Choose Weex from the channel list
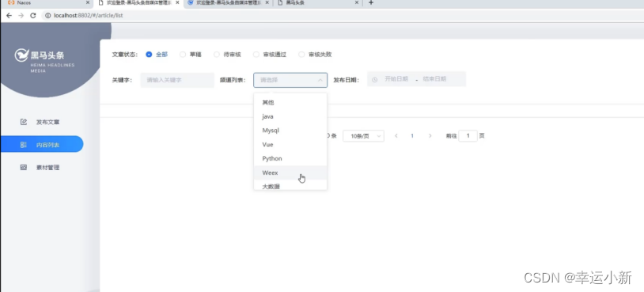Viewport: 644px width, 292px height. click(x=290, y=173)
